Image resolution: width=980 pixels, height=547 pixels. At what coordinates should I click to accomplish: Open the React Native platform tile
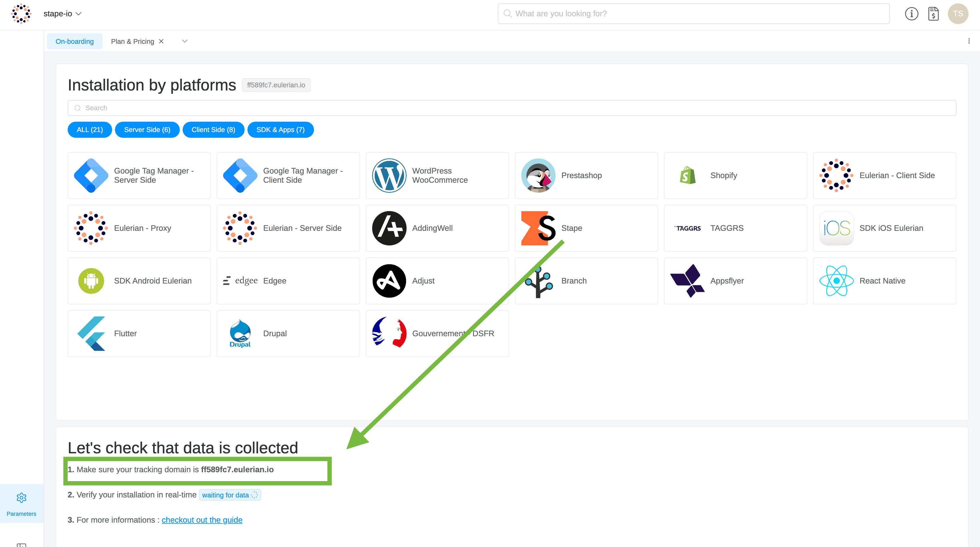point(884,281)
